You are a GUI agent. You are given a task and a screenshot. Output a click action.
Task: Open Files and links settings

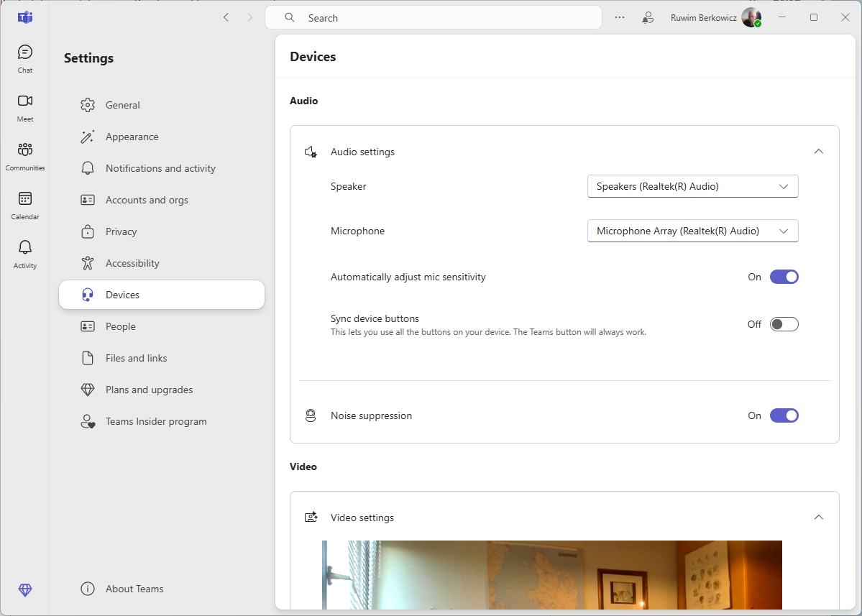(x=162, y=358)
